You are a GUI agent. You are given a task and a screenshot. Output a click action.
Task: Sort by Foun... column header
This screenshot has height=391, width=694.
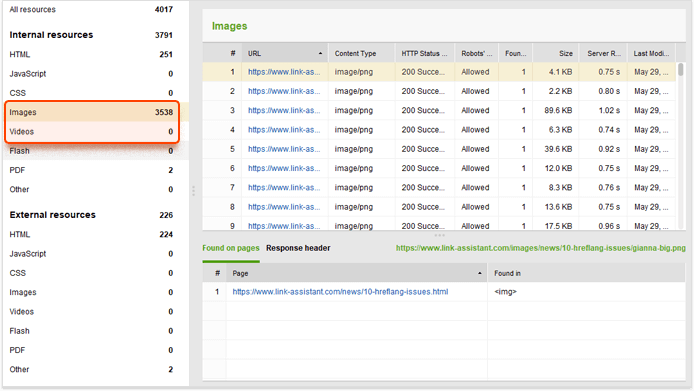(x=516, y=54)
